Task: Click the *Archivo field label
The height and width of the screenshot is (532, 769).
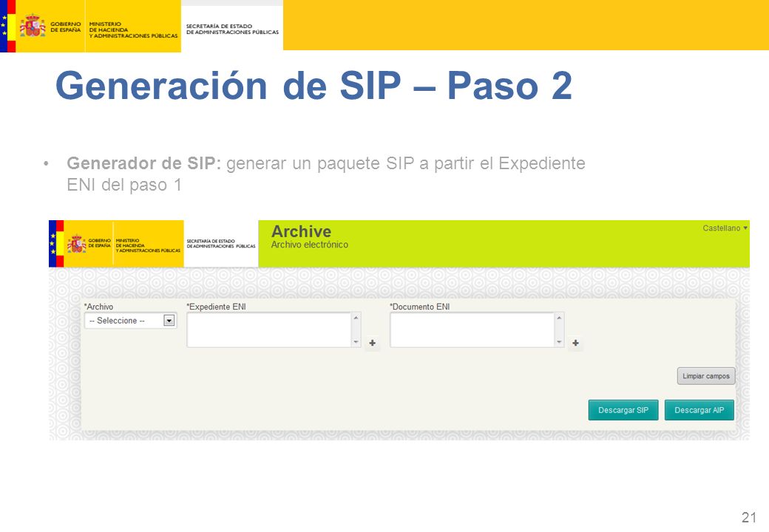Action: pos(98,307)
